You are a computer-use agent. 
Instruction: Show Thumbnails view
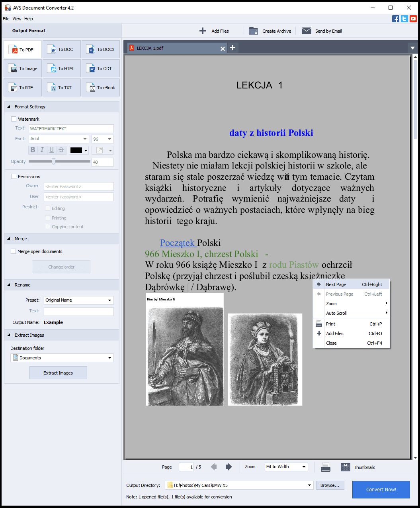click(358, 467)
